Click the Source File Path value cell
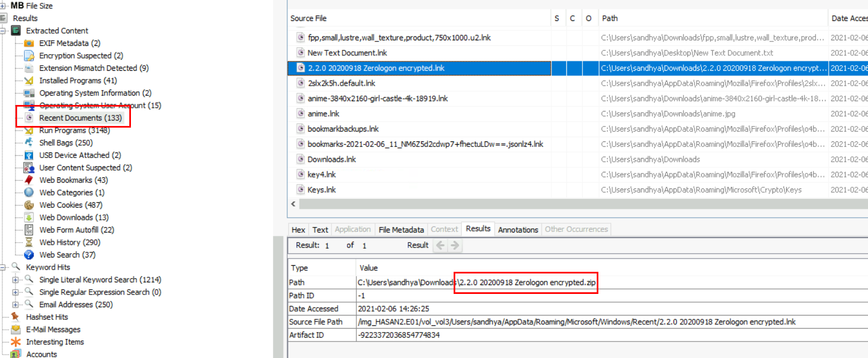Screen dimensions: 868x358 click(x=612, y=322)
